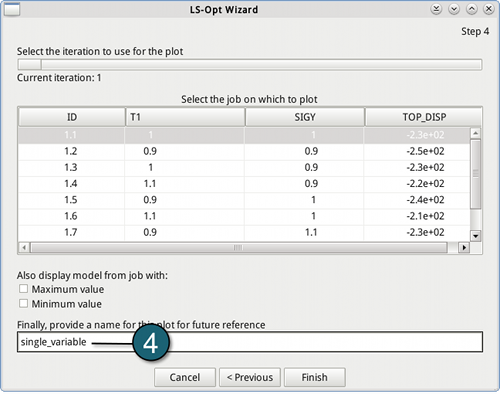
Task: Enable the Maximum value checkbox
Action: (23, 289)
